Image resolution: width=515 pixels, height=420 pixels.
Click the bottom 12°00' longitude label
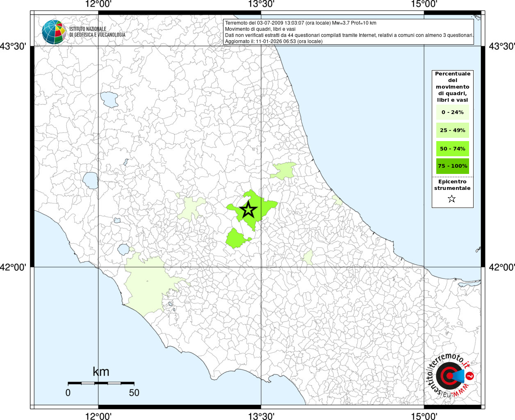coord(98,416)
